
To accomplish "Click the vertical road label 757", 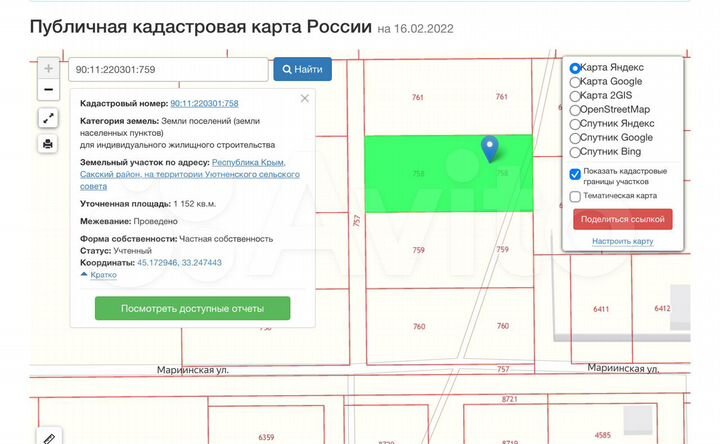I will [x=357, y=220].
